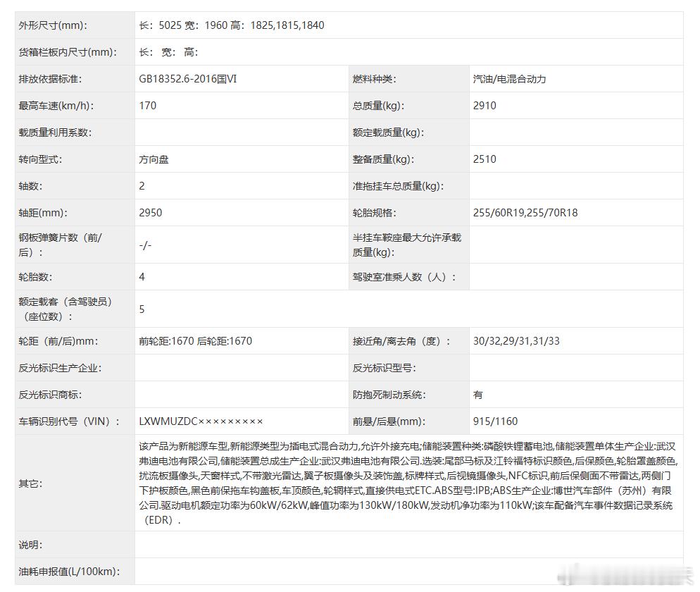The width and height of the screenshot is (700, 592).
Task: Select ABS value 有
Action: click(x=478, y=395)
